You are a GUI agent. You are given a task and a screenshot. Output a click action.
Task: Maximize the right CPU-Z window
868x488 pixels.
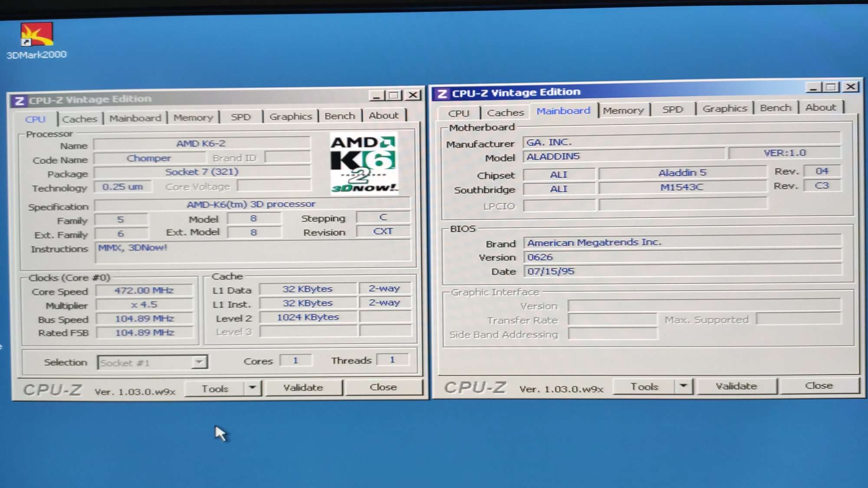click(831, 87)
